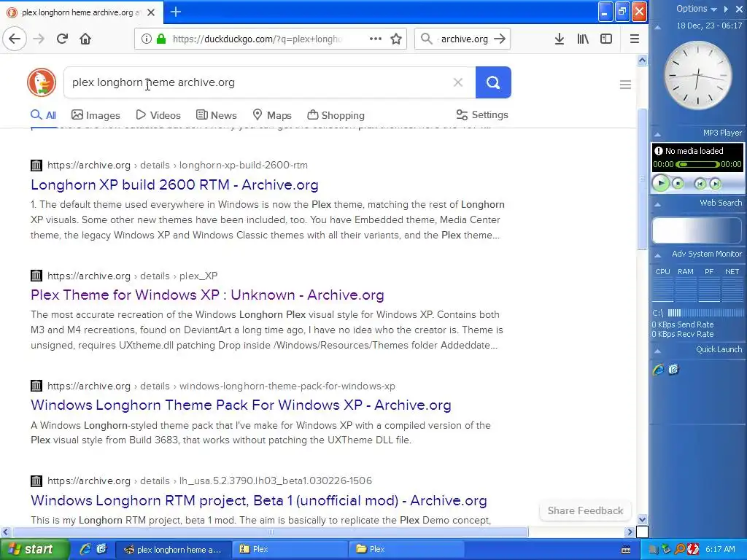Go to the browser home page
747x560 pixels.
point(85,39)
